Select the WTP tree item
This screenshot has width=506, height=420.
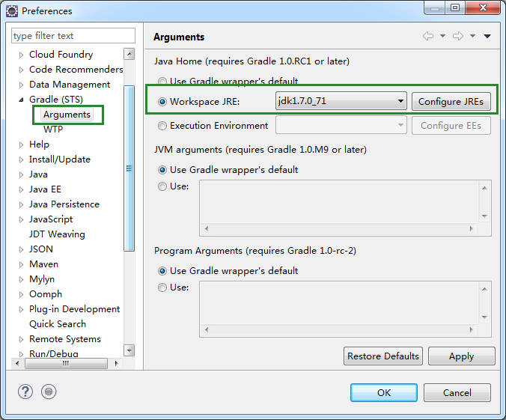53,130
